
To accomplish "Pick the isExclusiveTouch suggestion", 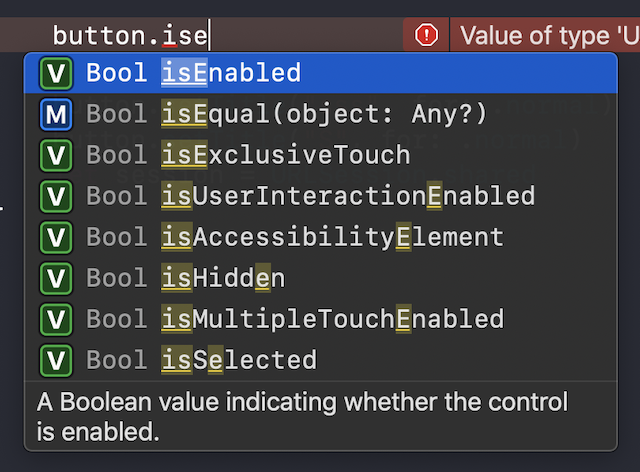I will pos(285,155).
